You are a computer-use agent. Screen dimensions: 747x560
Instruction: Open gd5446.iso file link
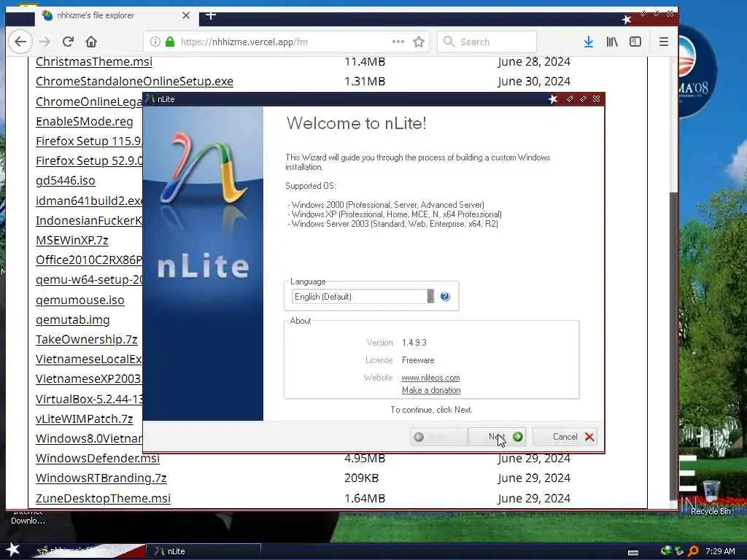(65, 181)
